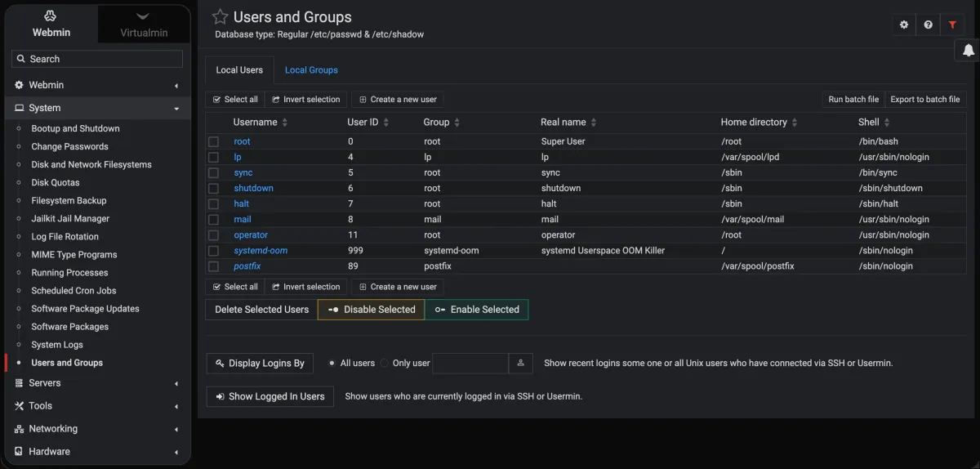Click Display Logins By button

pos(259,364)
